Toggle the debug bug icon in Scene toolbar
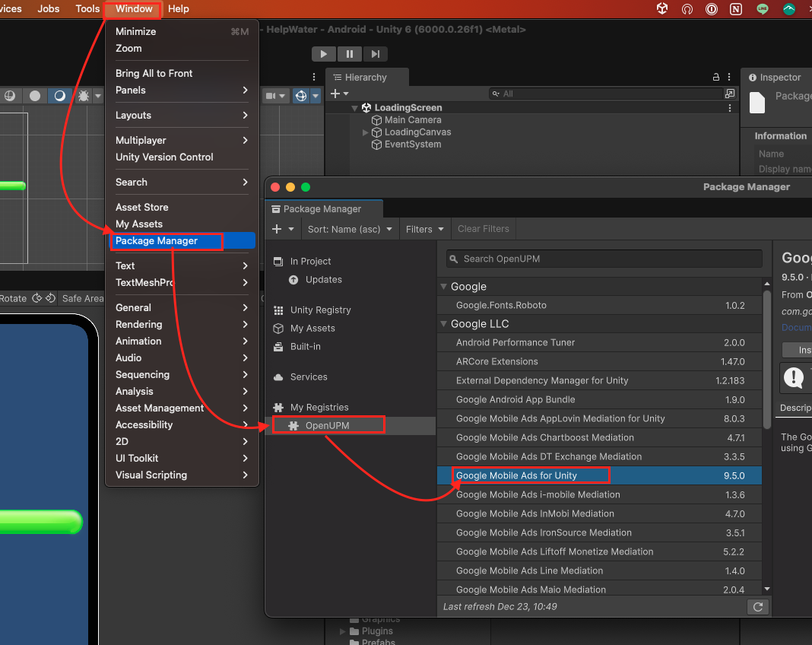 click(84, 96)
